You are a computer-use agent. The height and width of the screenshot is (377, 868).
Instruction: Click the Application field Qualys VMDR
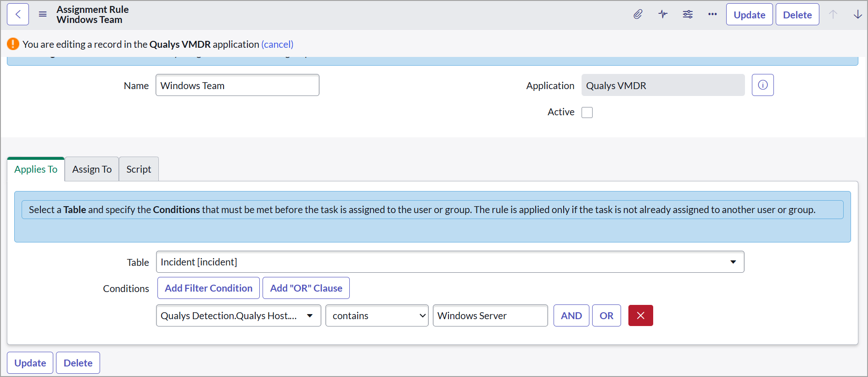click(663, 85)
